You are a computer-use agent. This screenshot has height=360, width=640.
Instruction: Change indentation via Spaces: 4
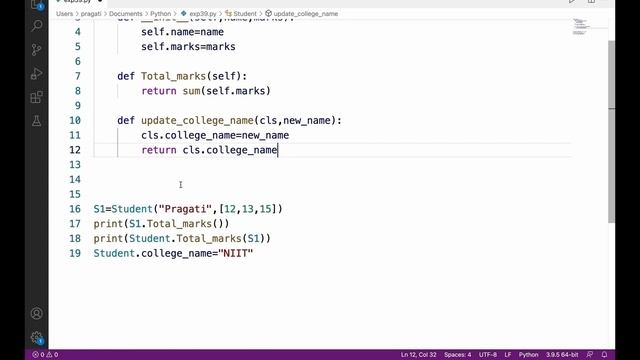click(458, 355)
